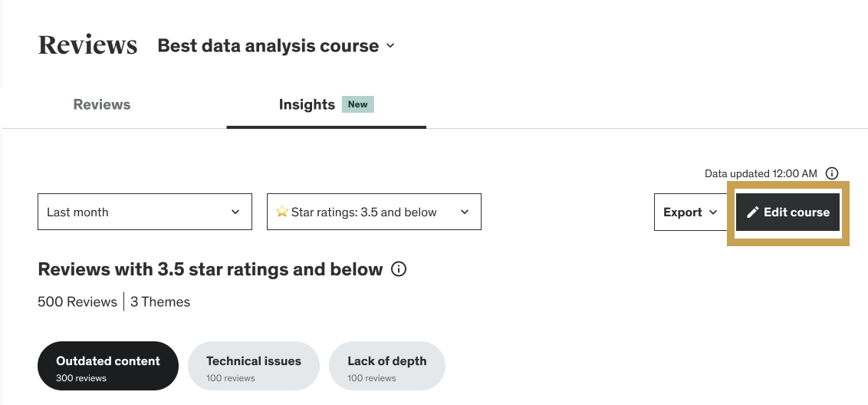The width and height of the screenshot is (868, 405).
Task: Select the Insights tab
Action: tap(307, 105)
